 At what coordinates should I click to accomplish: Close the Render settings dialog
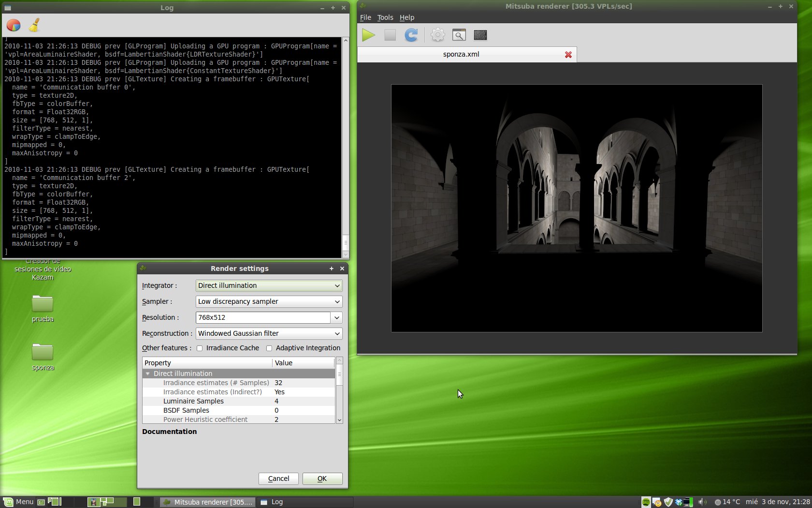[342, 269]
